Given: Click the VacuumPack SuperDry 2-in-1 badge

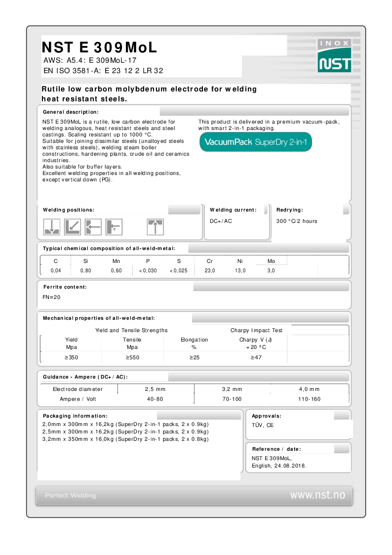Looking at the screenshot, I should coord(256,142).
